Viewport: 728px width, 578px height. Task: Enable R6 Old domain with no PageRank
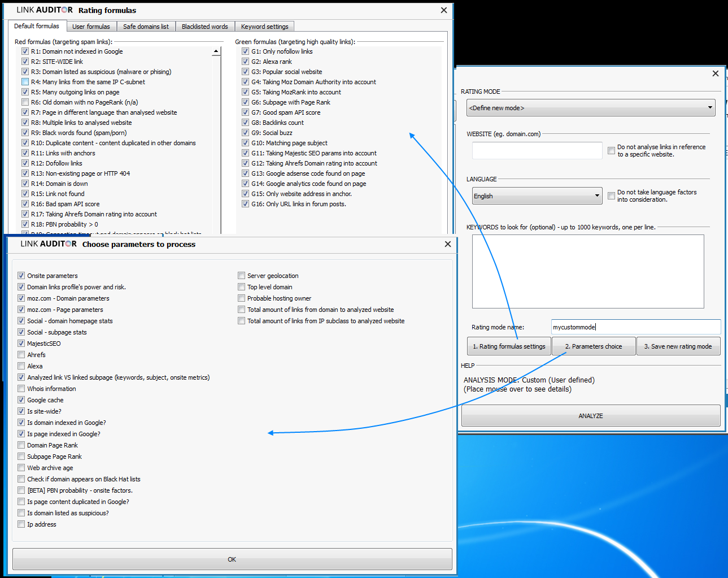pos(25,102)
